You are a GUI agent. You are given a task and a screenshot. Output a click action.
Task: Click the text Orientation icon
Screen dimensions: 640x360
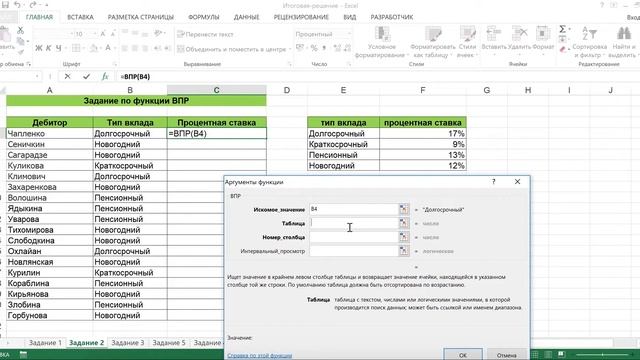(x=158, y=33)
